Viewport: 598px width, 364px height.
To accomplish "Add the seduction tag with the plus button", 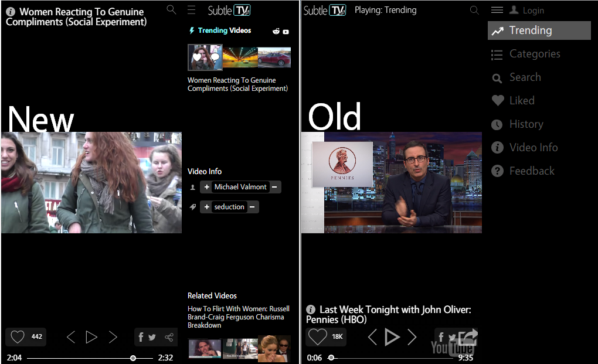I will [x=206, y=207].
